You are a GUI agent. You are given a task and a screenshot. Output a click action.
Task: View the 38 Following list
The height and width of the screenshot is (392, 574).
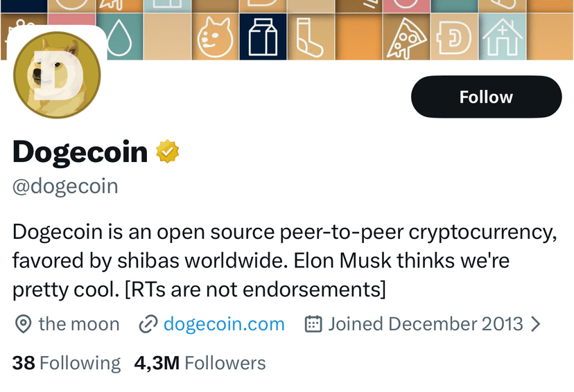pos(67,363)
